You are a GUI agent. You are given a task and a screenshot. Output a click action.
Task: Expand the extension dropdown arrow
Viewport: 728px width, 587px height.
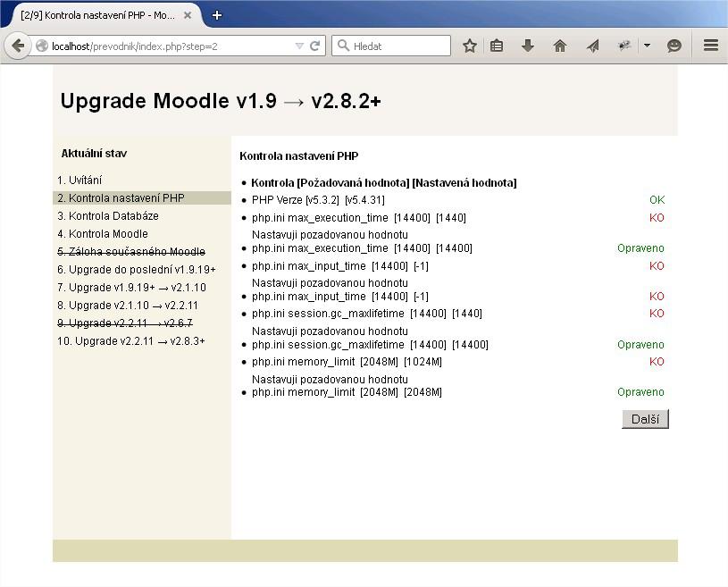(x=648, y=46)
